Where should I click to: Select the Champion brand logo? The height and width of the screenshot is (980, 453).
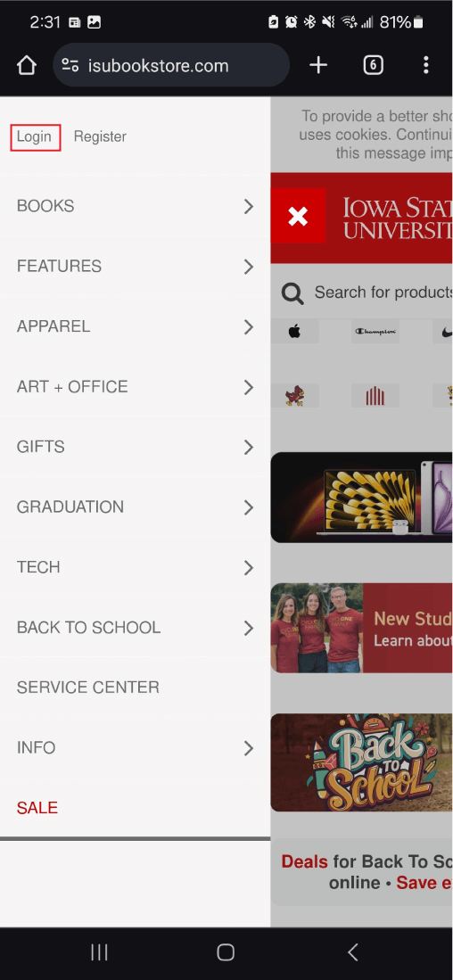[x=375, y=332]
